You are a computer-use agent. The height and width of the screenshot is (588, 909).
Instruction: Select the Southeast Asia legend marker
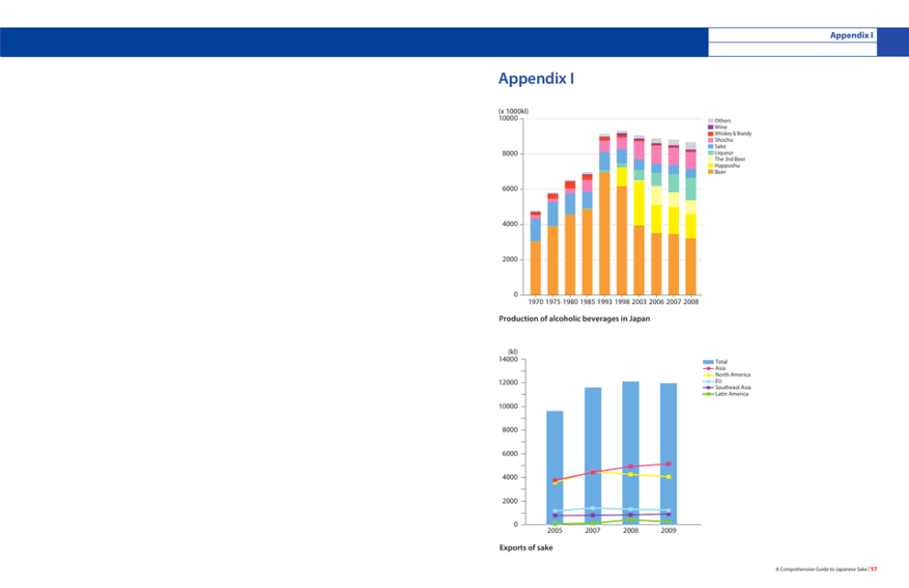(708, 387)
